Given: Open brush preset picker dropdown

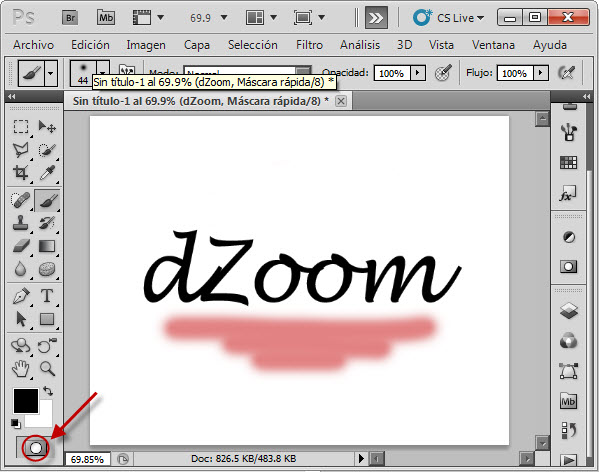Looking at the screenshot, I should coord(102,72).
